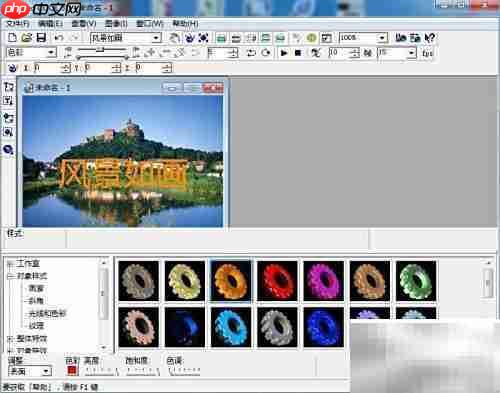
Task: Open the 表面 adjust dropdown
Action: (46, 371)
